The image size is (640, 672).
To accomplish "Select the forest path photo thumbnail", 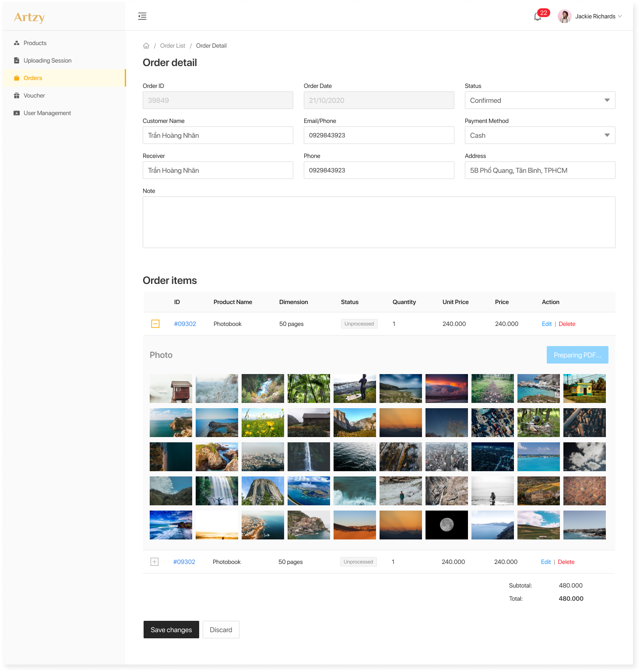I will point(492,388).
